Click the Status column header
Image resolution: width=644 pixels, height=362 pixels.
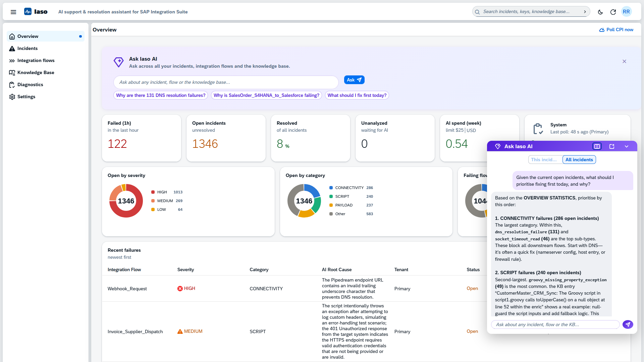click(473, 269)
